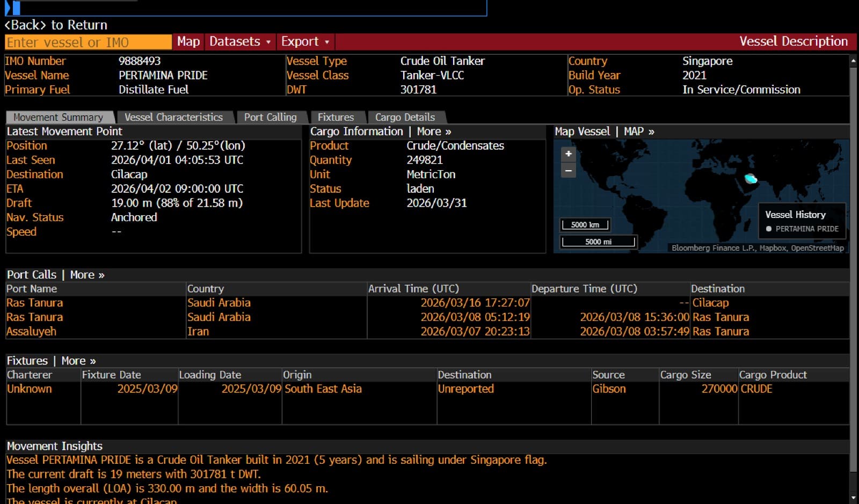The image size is (859, 504).
Task: Click the vessel position marker on map
Action: click(x=751, y=179)
